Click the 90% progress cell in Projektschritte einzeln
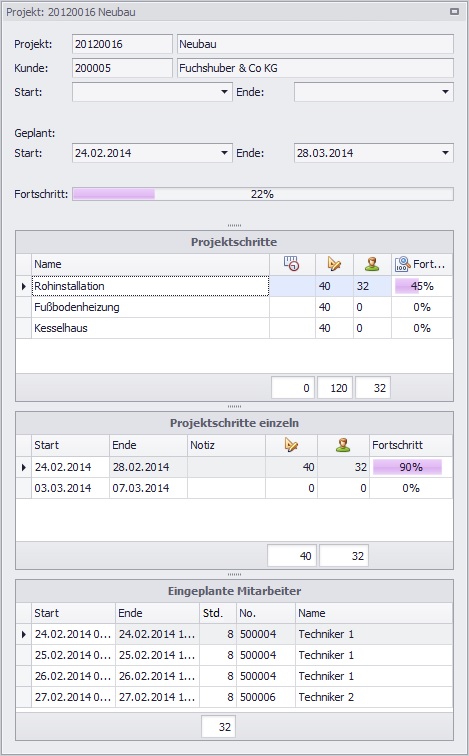Screen dimensions: 469x756 pyautogui.click(x=411, y=467)
